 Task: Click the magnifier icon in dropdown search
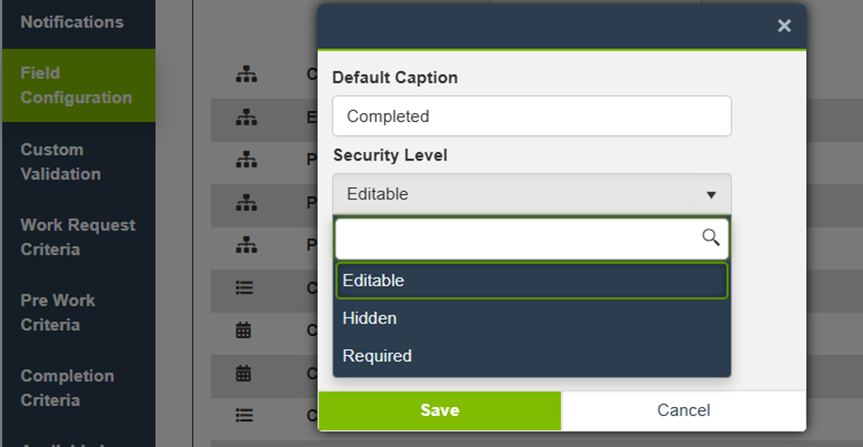point(711,237)
